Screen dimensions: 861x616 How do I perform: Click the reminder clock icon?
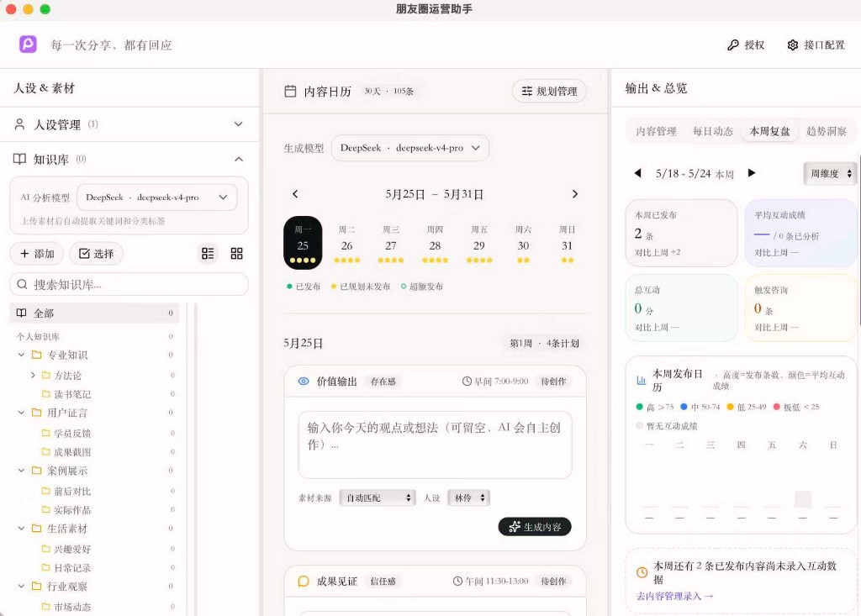coord(642,572)
